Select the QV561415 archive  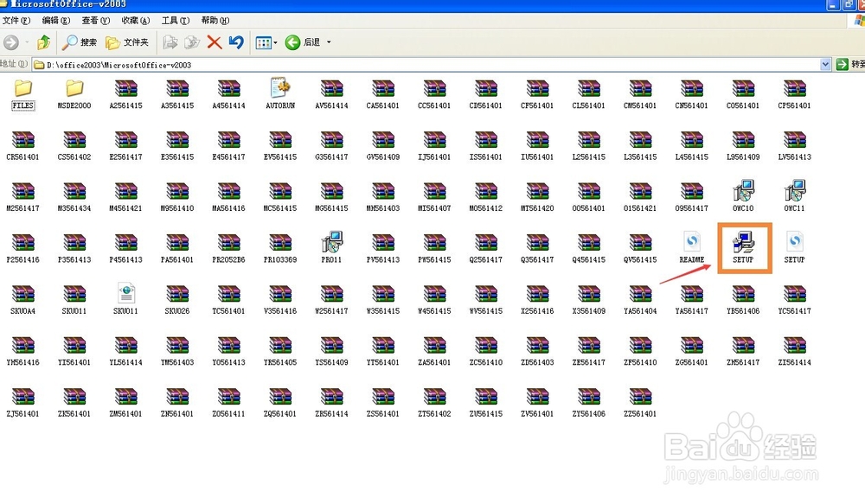tap(640, 249)
